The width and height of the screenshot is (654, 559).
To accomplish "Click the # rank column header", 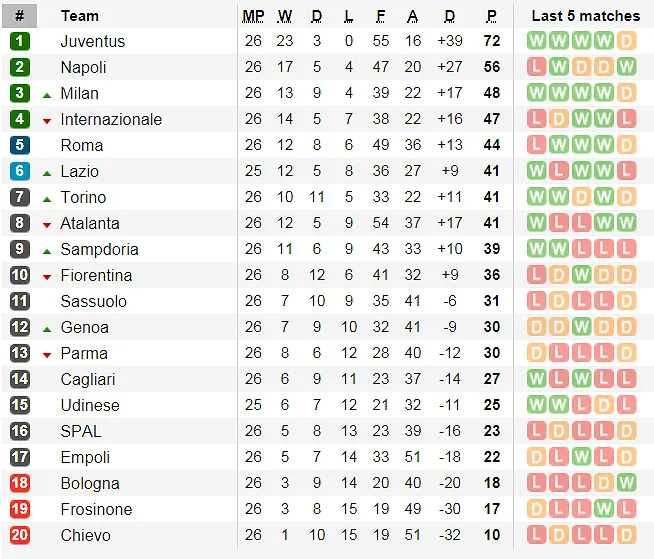I will 20,15.
